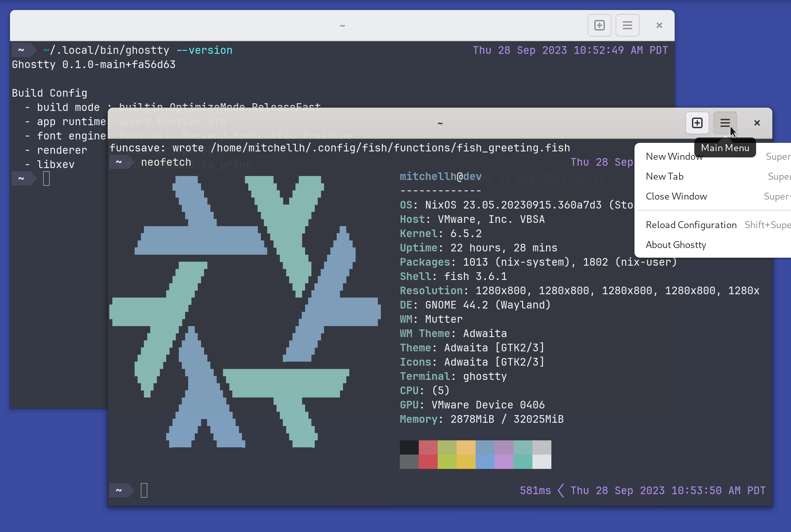Click the background window title tilde
Screen dimensions: 791x532
pyautogui.click(x=342, y=26)
